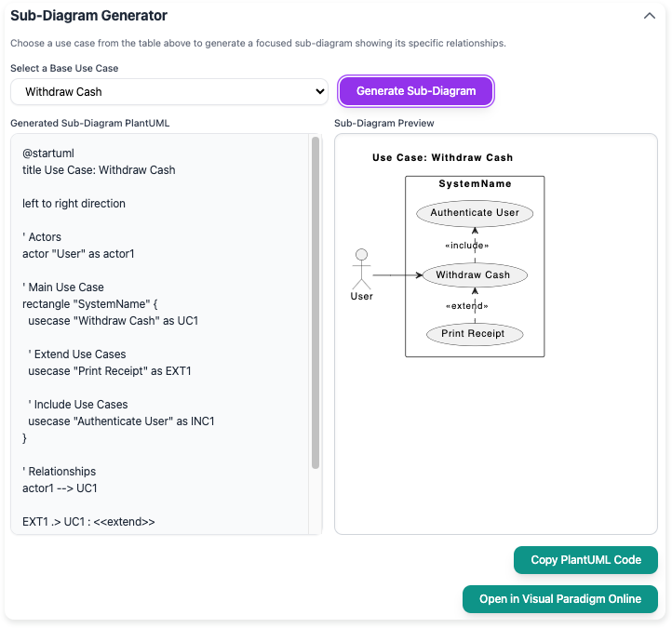Click the SystemName boundary title
Image resolution: width=672 pixels, height=628 pixels.
coord(475,184)
